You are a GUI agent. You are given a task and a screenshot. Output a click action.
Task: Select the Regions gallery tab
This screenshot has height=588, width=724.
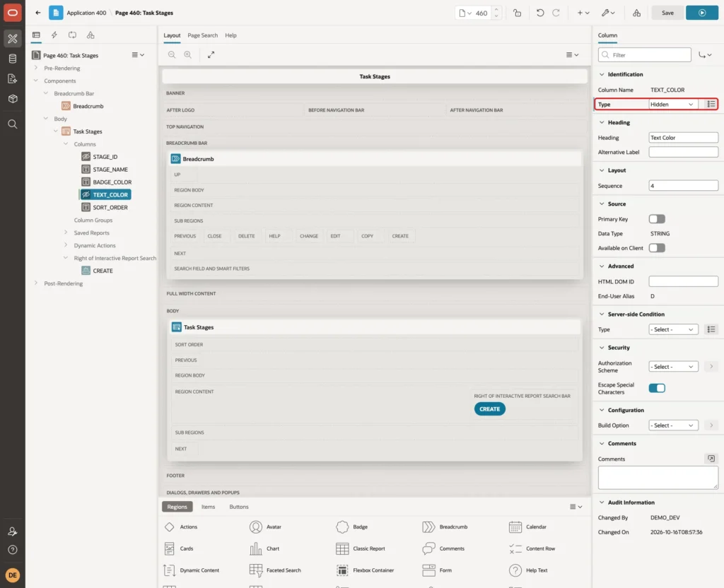tap(177, 507)
